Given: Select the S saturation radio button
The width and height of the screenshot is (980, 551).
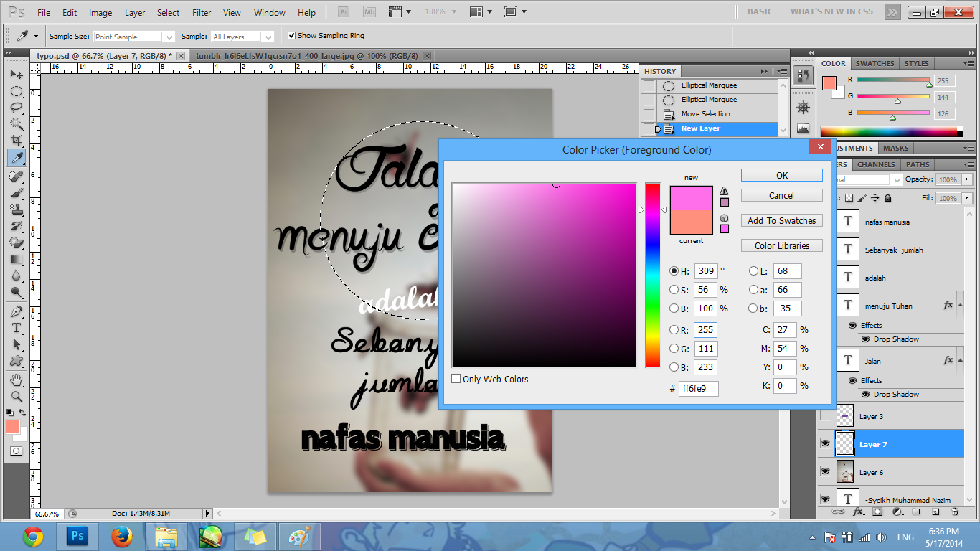Looking at the screenshot, I should tap(674, 290).
